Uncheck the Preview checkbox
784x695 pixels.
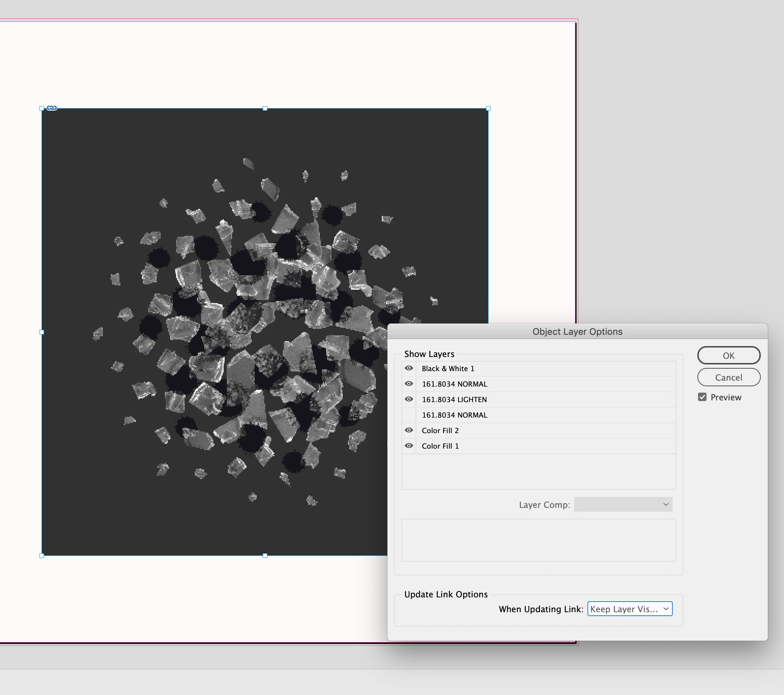(702, 397)
